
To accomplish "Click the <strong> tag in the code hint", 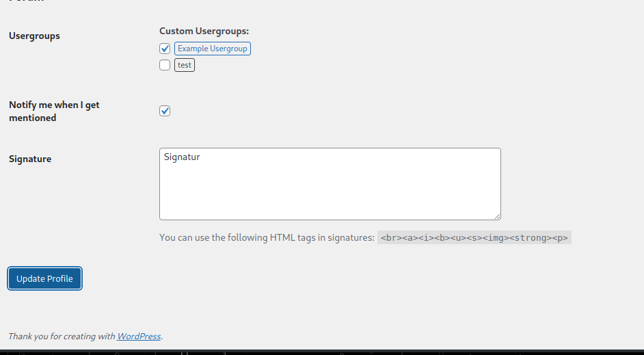I will click(x=530, y=238).
